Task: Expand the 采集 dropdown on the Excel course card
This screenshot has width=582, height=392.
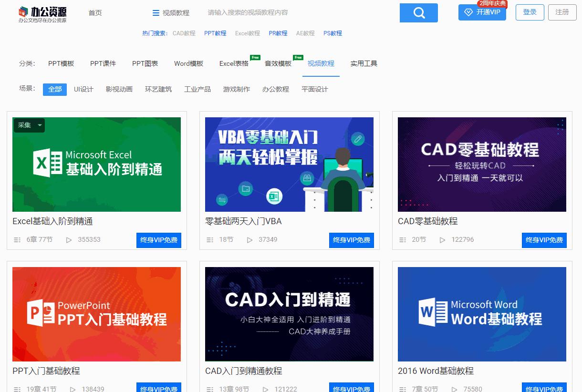Action: coord(38,125)
